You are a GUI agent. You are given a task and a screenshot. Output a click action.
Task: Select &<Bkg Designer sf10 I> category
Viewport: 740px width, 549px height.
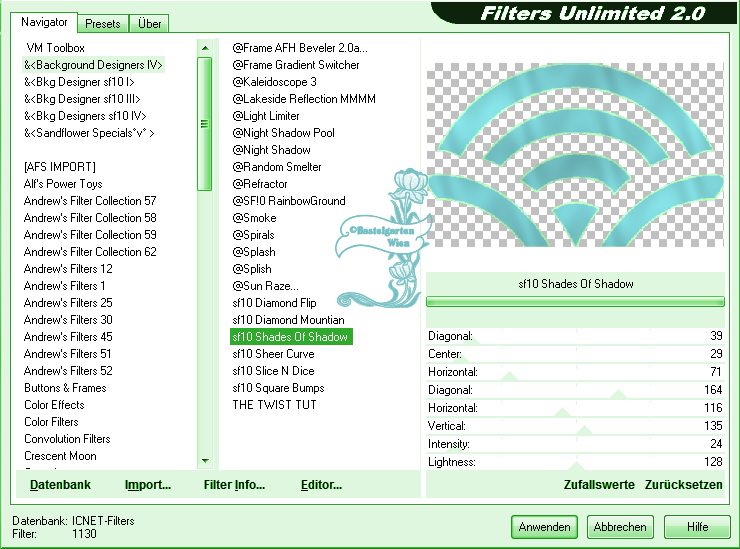coord(79,82)
